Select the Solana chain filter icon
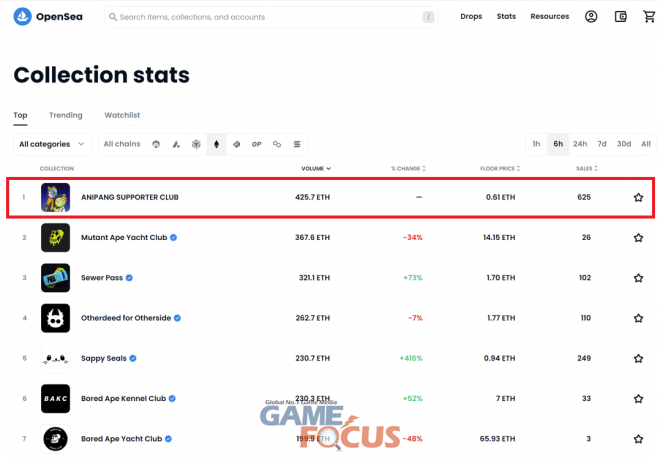The width and height of the screenshot is (660, 461). point(297,144)
